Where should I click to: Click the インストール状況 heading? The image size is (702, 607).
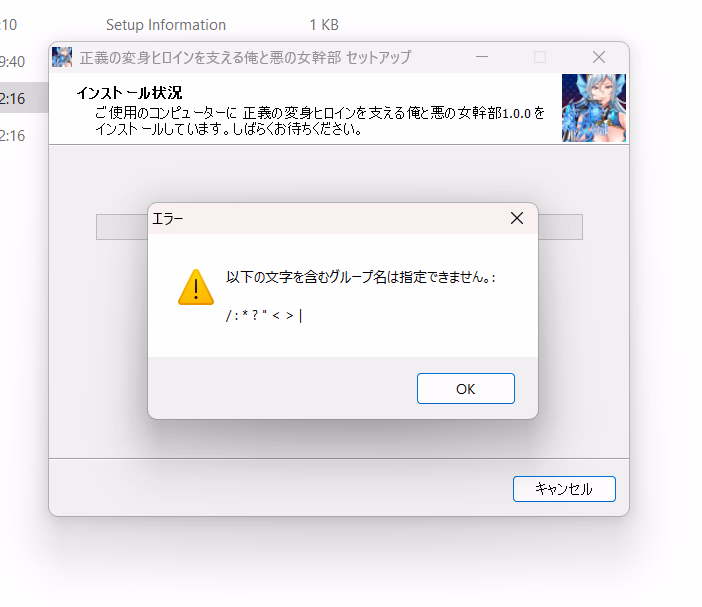pos(129,93)
